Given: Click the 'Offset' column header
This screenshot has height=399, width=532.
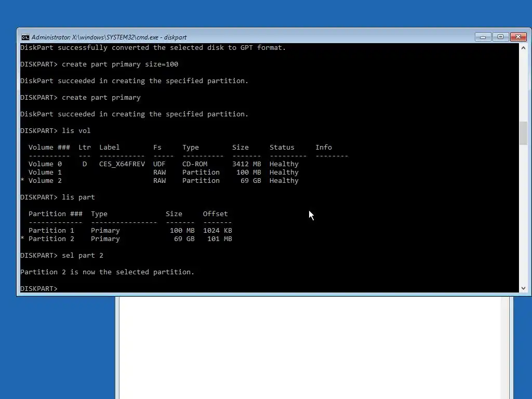Looking at the screenshot, I should (x=216, y=214).
